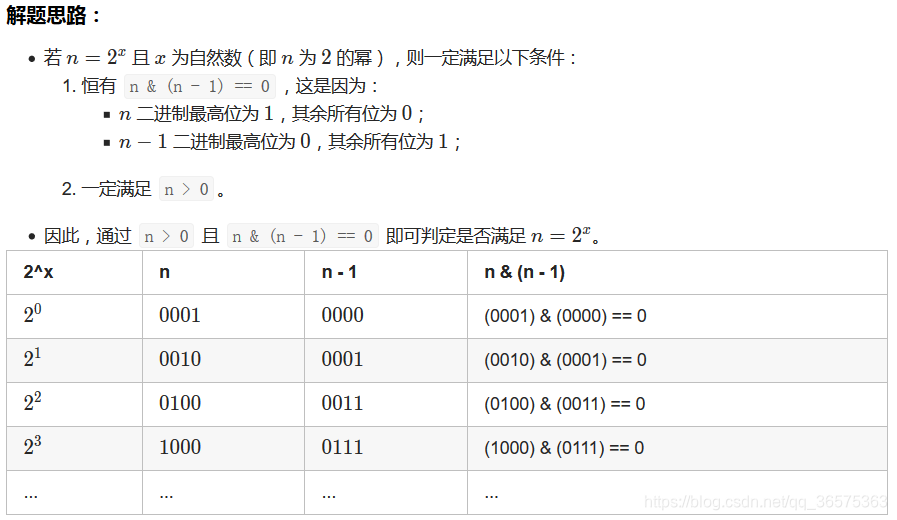Click the ellipsis in the last row's n - 1 column
The image size is (897, 520).
coord(328,495)
